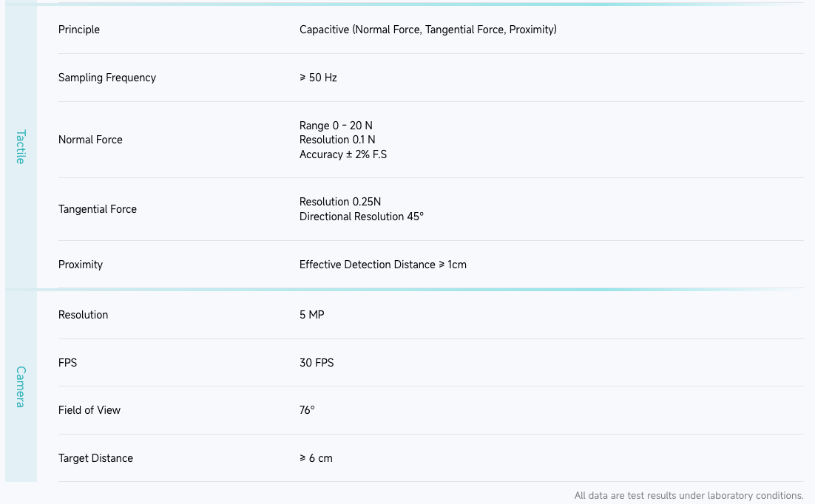The image size is (815, 504).
Task: Click the Target Distance row label
Action: (x=95, y=458)
